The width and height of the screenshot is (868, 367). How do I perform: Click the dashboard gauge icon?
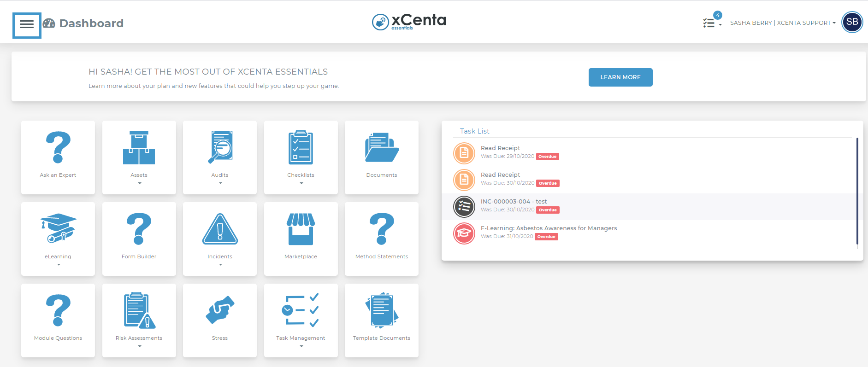[x=49, y=23]
